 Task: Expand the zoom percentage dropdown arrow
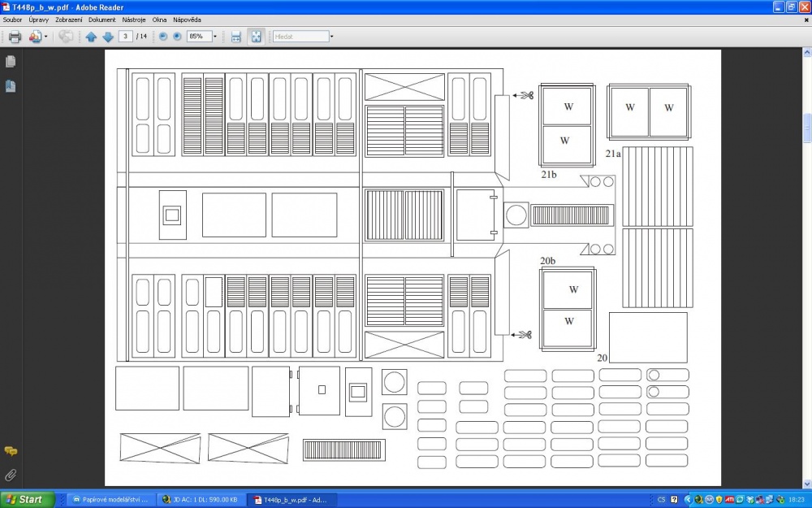(x=215, y=37)
